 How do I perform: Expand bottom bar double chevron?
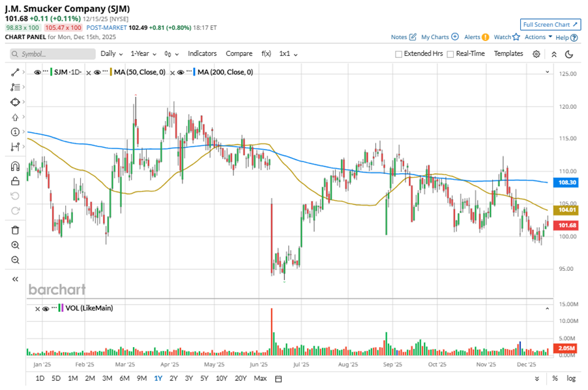point(537,379)
